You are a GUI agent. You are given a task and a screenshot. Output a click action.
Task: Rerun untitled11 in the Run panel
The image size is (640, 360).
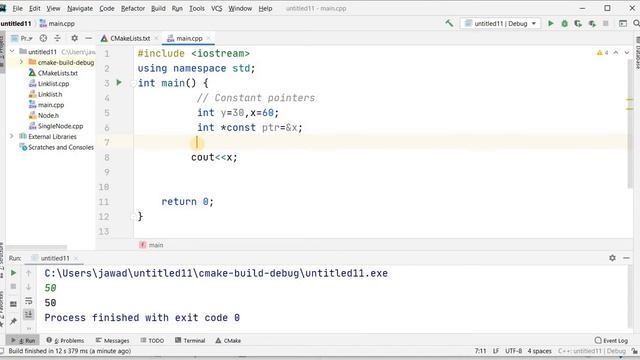coord(13,273)
